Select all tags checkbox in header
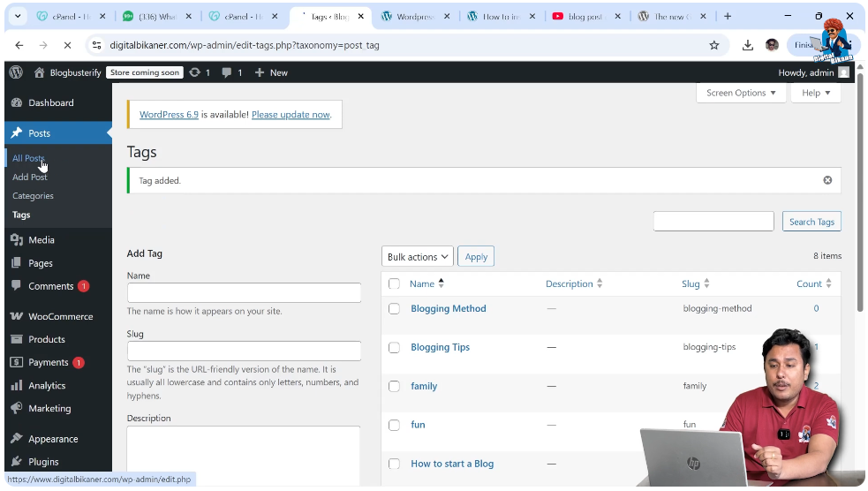This screenshot has height=491, width=868. 394,284
